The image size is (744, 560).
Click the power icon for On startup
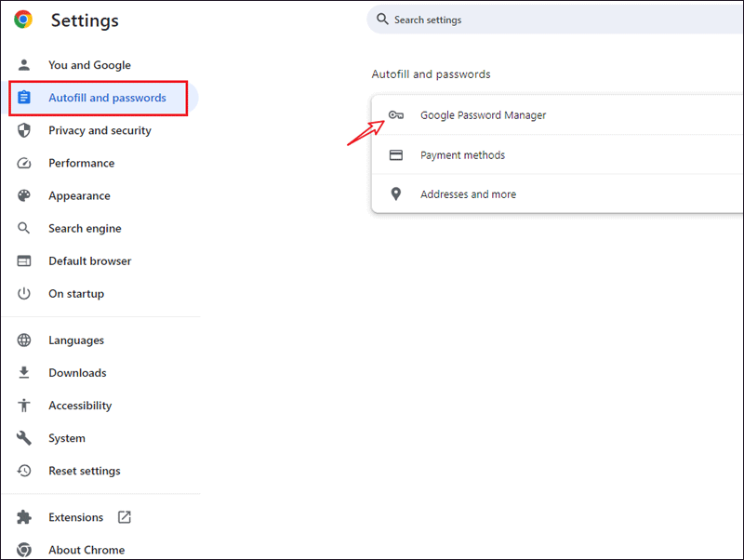tap(24, 294)
